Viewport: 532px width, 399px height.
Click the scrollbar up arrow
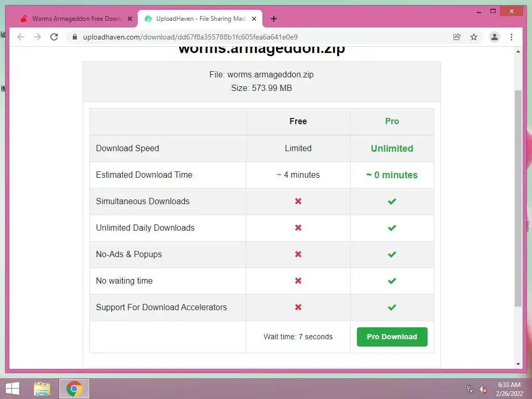tap(518, 51)
